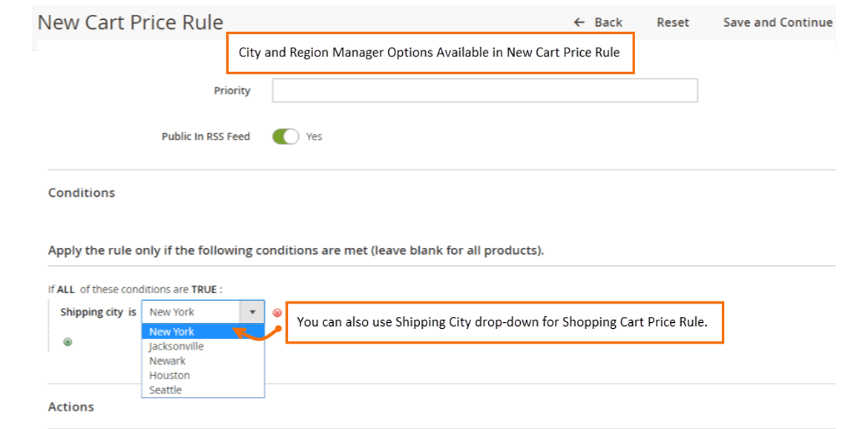Expand the Shipping city dropdown arrow

[x=252, y=312]
